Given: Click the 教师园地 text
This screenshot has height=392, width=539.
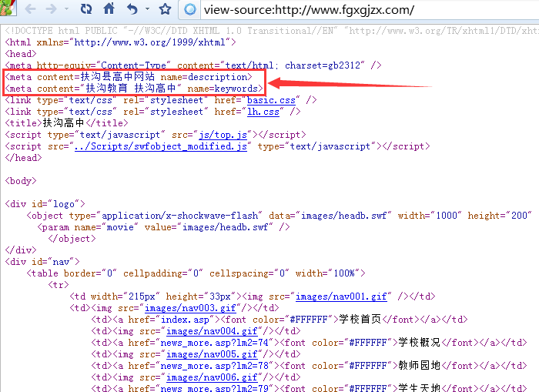Looking at the screenshot, I should tap(419, 366).
